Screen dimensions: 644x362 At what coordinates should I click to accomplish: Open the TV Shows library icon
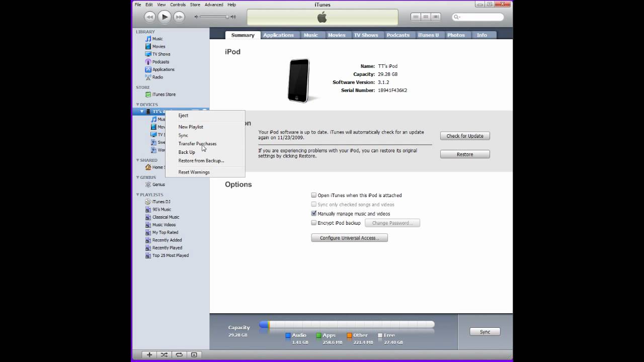point(148,54)
